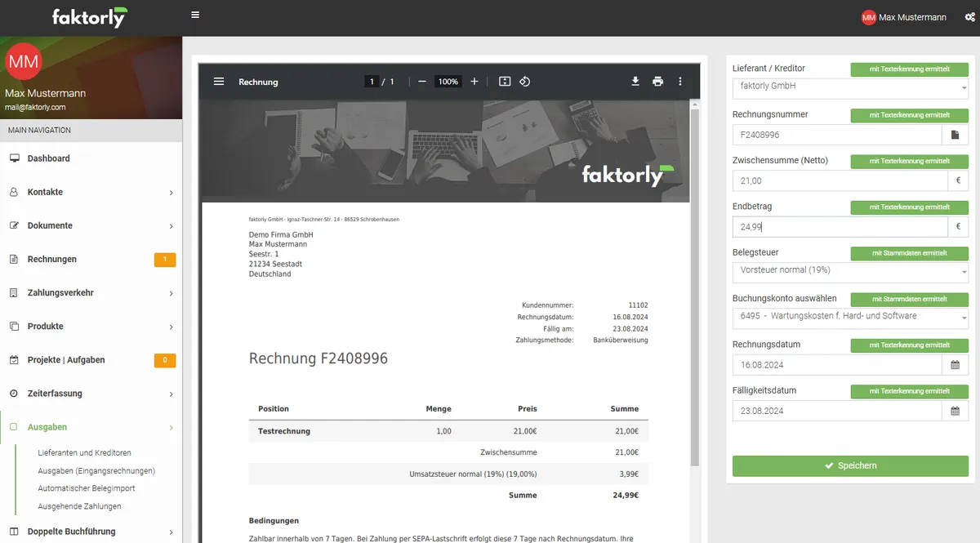Go to Ausgaben (Eingangsrechnungen)
This screenshot has width=980, height=543.
(96, 470)
